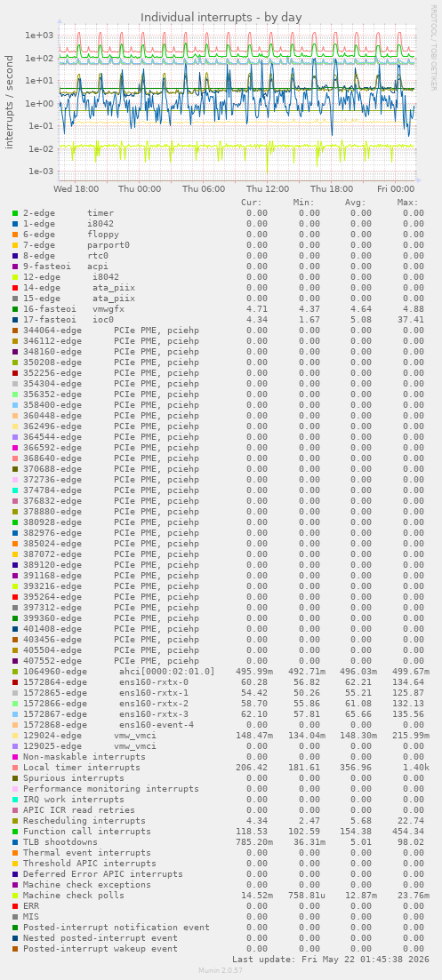Click the Fri 00:00 time axis label
Image resolution: width=442 pixels, height=980 pixels.
click(395, 188)
